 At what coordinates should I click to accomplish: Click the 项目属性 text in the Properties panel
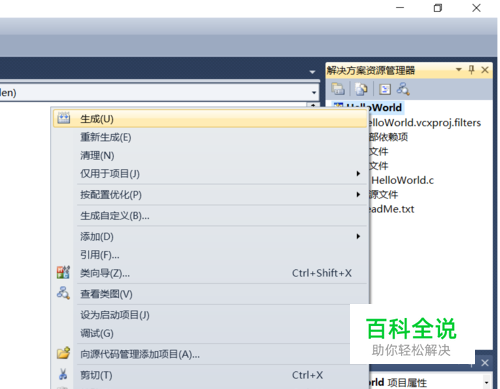(407, 383)
